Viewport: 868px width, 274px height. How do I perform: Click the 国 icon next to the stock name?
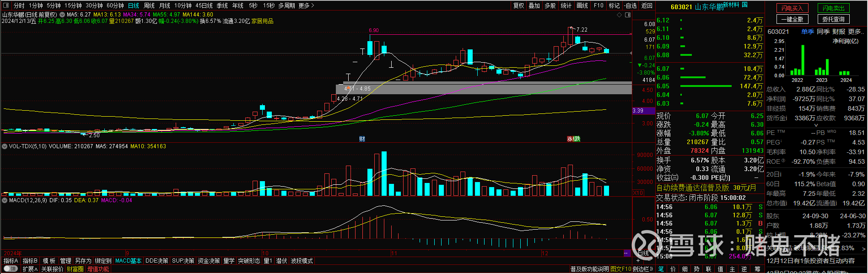pyautogui.click(x=745, y=5)
